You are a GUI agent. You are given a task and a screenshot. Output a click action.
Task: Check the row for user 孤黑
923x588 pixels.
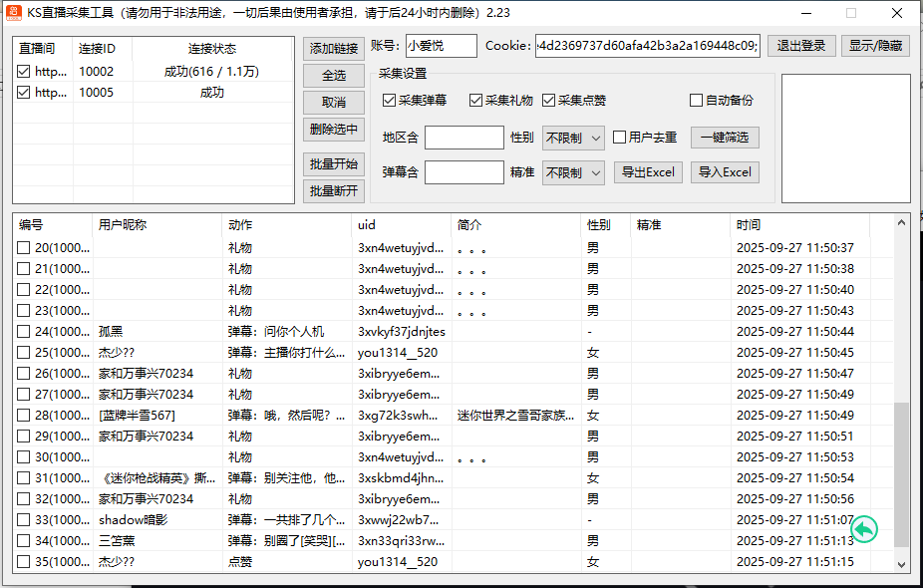coord(21,331)
